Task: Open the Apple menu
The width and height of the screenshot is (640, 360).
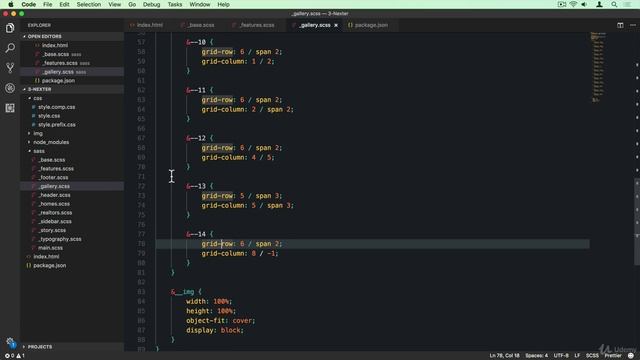Action: 11,4
